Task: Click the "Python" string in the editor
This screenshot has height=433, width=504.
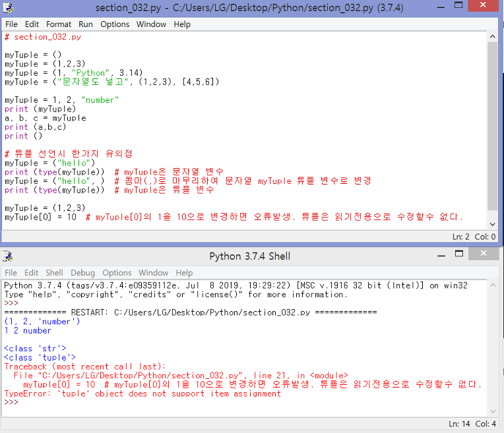Action: tap(90, 73)
